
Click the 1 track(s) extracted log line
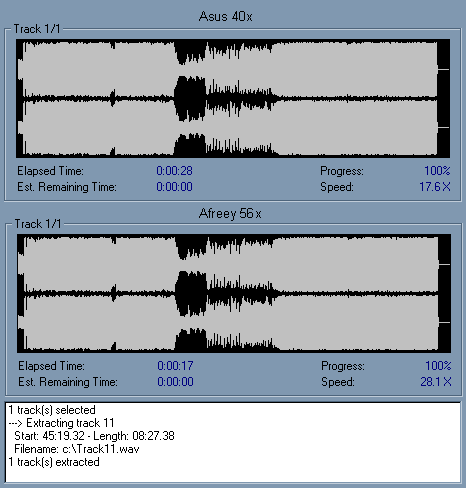pyautogui.click(x=54, y=462)
